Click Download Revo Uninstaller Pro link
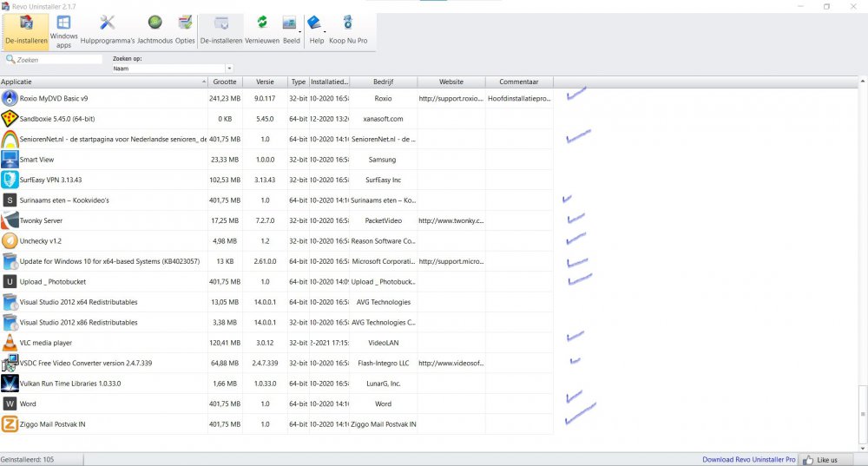The height and width of the screenshot is (466, 868). pyautogui.click(x=748, y=459)
